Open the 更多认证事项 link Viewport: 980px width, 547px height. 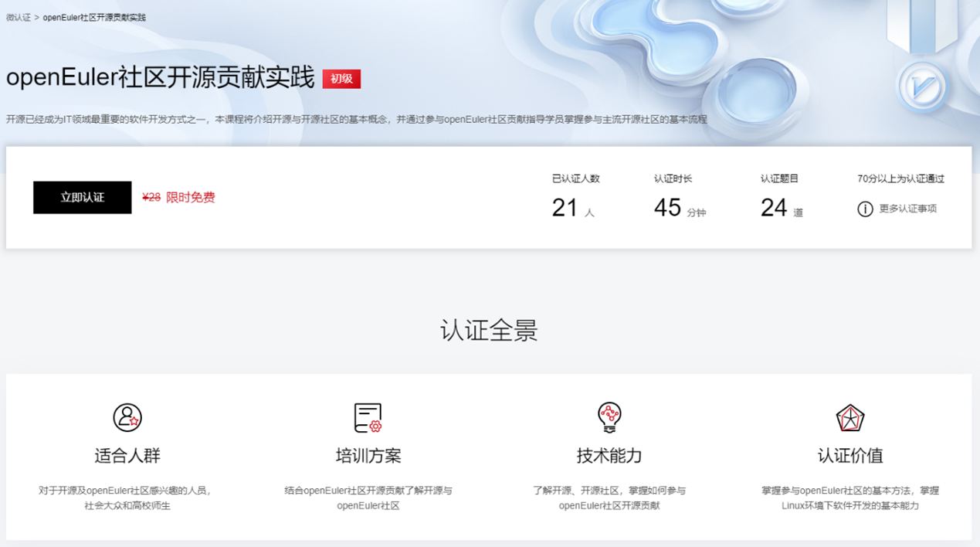coord(907,209)
